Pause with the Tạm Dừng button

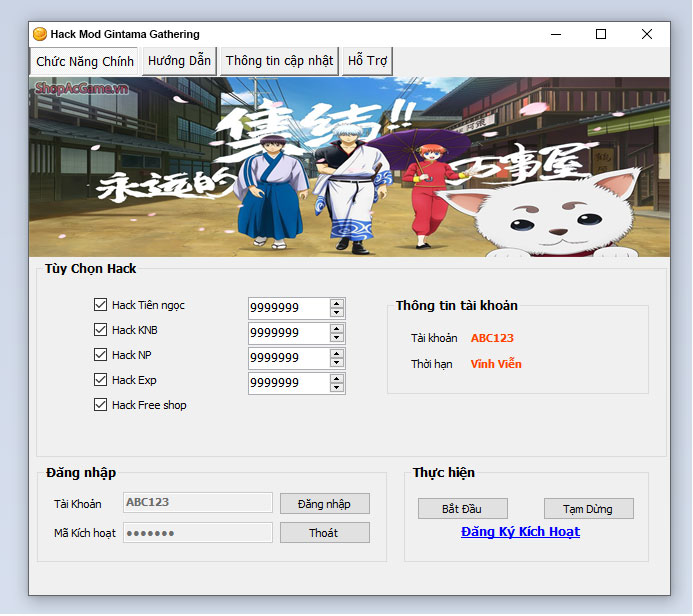pos(589,509)
